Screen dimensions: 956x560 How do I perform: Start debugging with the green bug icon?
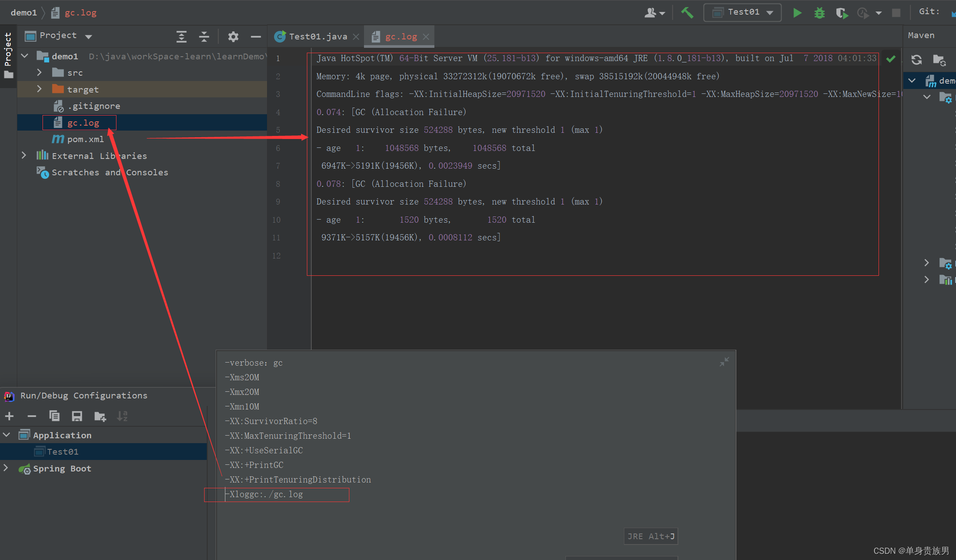click(819, 13)
